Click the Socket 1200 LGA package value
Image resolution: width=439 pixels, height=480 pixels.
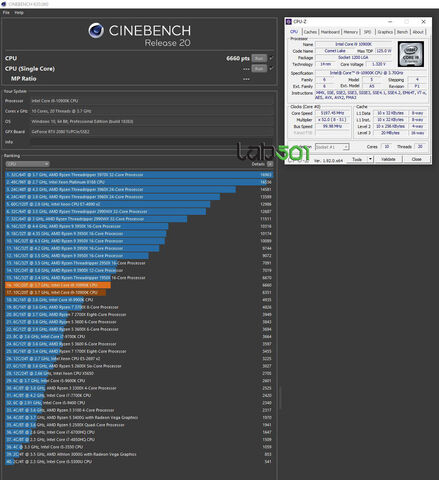(354, 58)
